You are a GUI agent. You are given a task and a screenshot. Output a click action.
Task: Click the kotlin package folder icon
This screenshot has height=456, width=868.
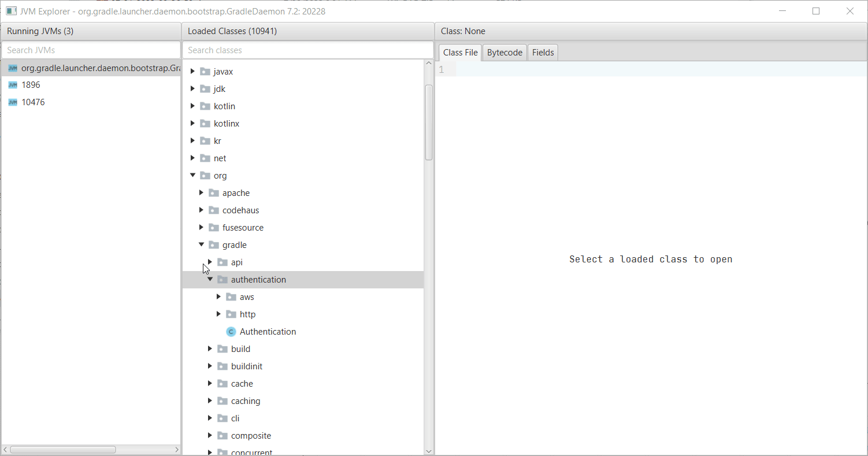click(x=205, y=106)
